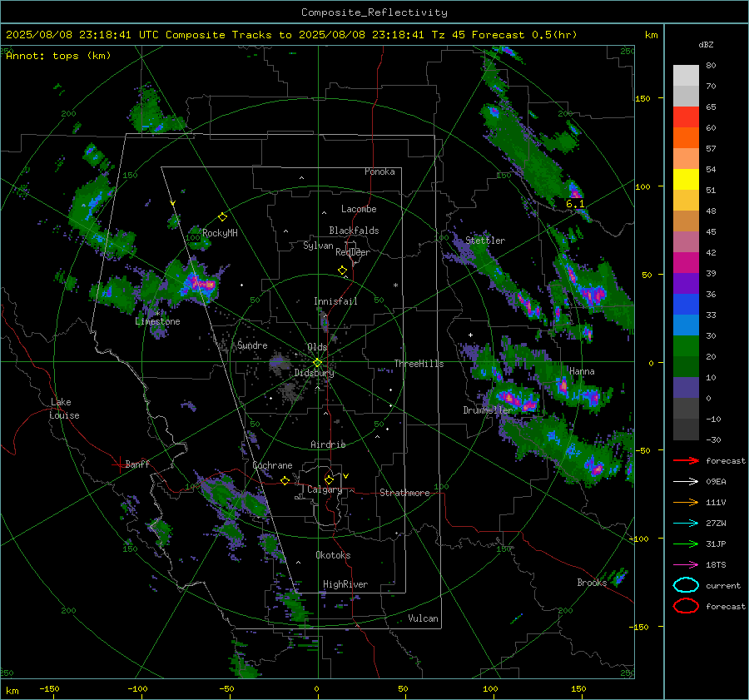Click the Composite_Reflectivity title
This screenshot has width=749, height=700.
tap(374, 12)
